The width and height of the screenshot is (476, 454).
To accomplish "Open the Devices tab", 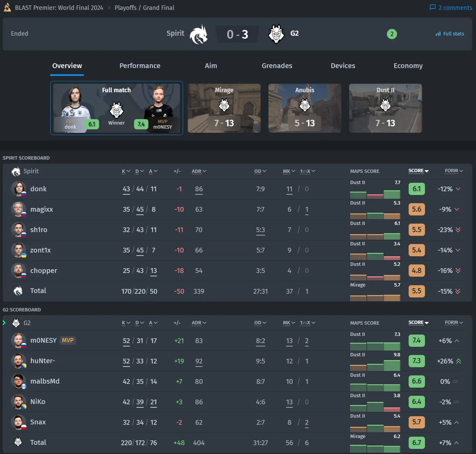I will (343, 66).
